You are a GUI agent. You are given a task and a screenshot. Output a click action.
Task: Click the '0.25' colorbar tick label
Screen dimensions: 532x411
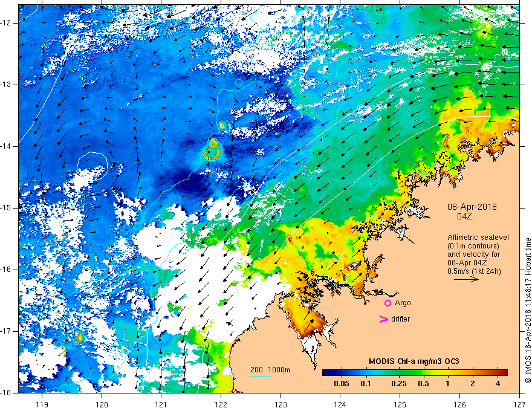point(398,384)
